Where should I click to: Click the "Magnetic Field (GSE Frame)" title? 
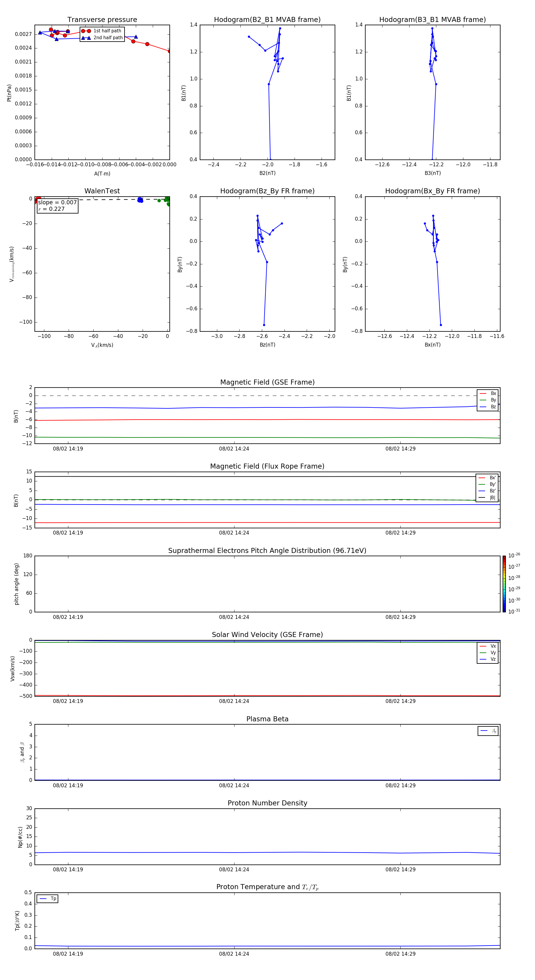[267, 382]
